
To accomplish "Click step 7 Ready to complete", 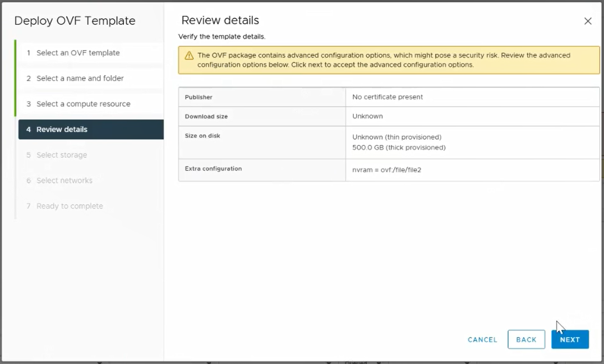I will click(x=70, y=206).
